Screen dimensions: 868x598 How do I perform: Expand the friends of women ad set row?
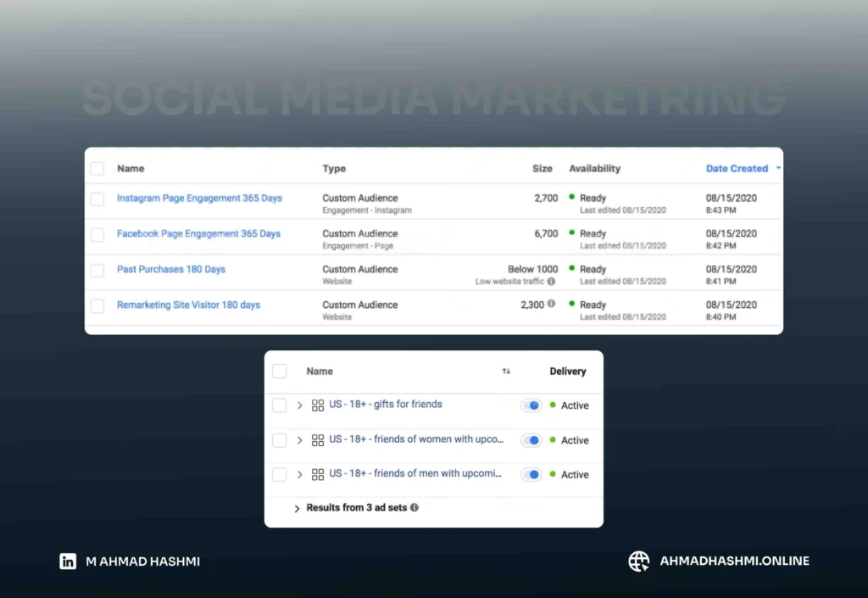(x=300, y=440)
